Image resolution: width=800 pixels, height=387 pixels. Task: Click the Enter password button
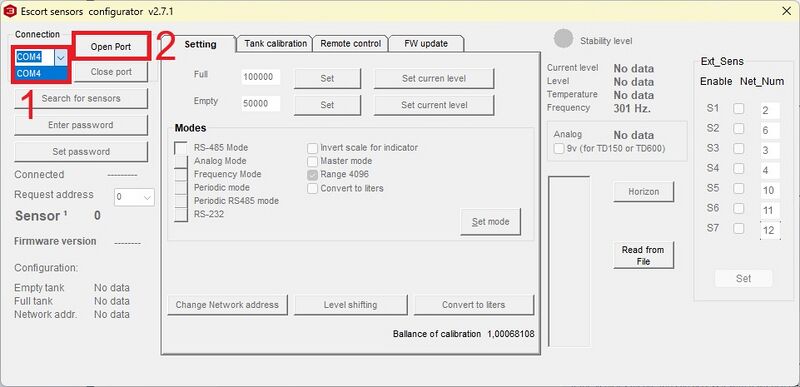click(x=81, y=125)
